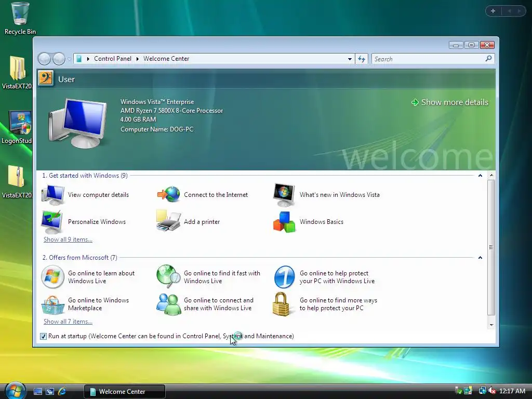Click Welcome Center in the breadcrumb
The width and height of the screenshot is (532, 399).
tap(166, 59)
